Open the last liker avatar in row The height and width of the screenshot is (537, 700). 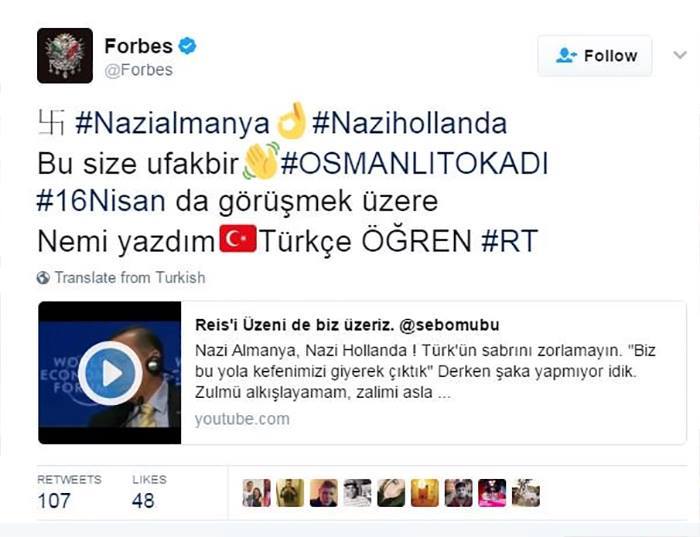click(x=525, y=493)
